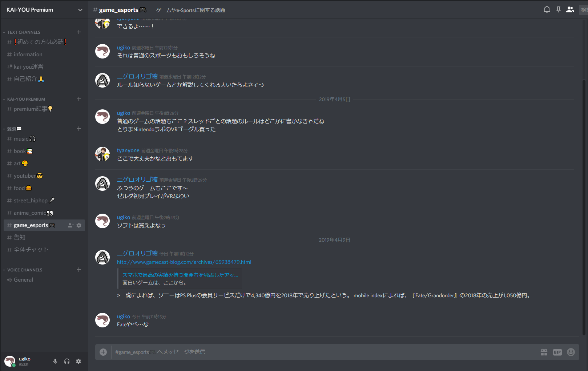The height and width of the screenshot is (371, 588).
Task: Create invite for game_esports channel
Action: (x=71, y=225)
